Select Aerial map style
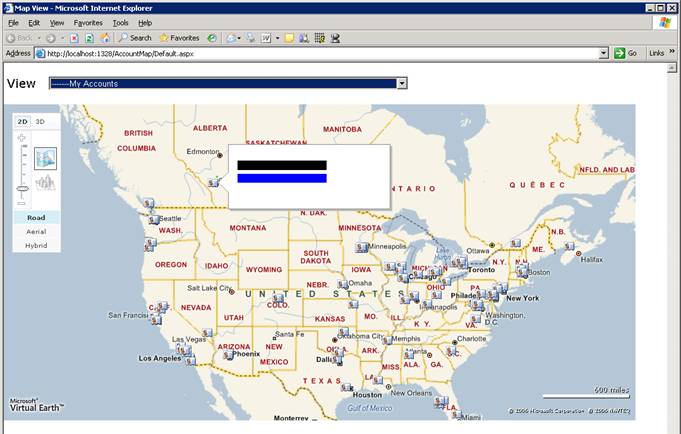681x434 pixels. (36, 232)
